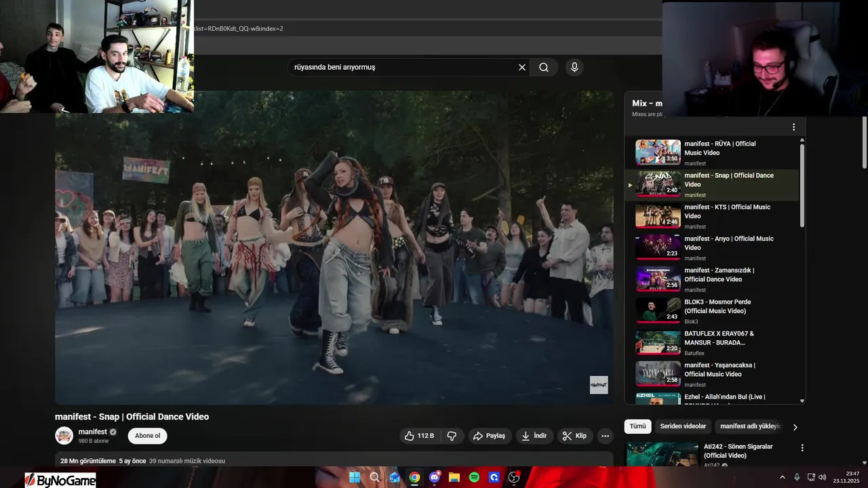Screen dimensions: 868x488
Task: Open clock and date 23:47
Action: 846,477
